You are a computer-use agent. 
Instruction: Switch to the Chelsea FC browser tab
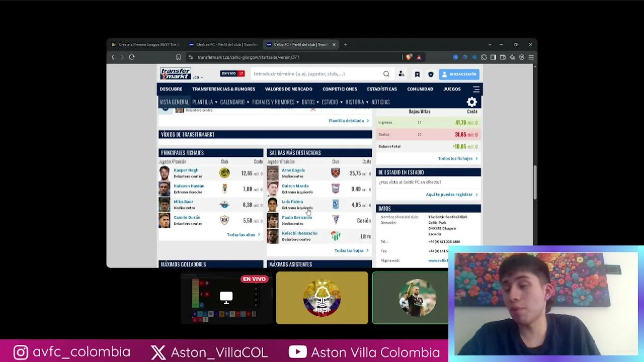224,45
